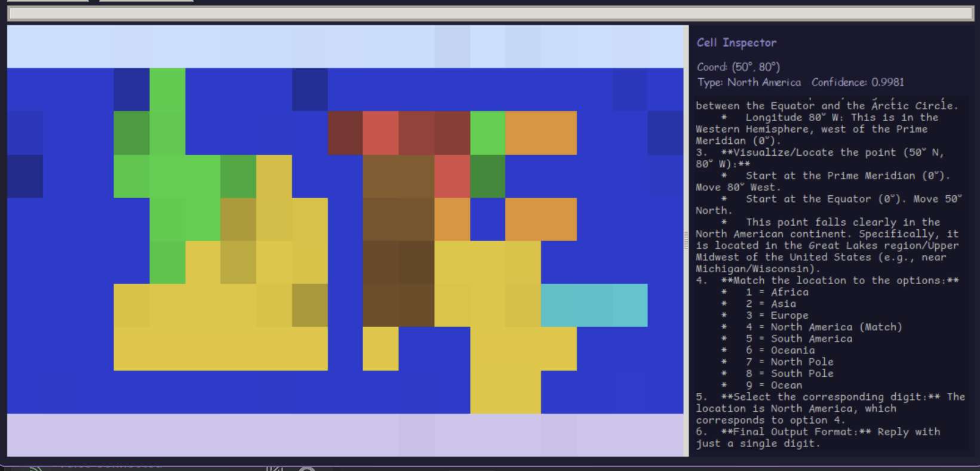980x471 pixels.
Task: Click the "Reply with just a single digit" line
Action: pos(818,438)
